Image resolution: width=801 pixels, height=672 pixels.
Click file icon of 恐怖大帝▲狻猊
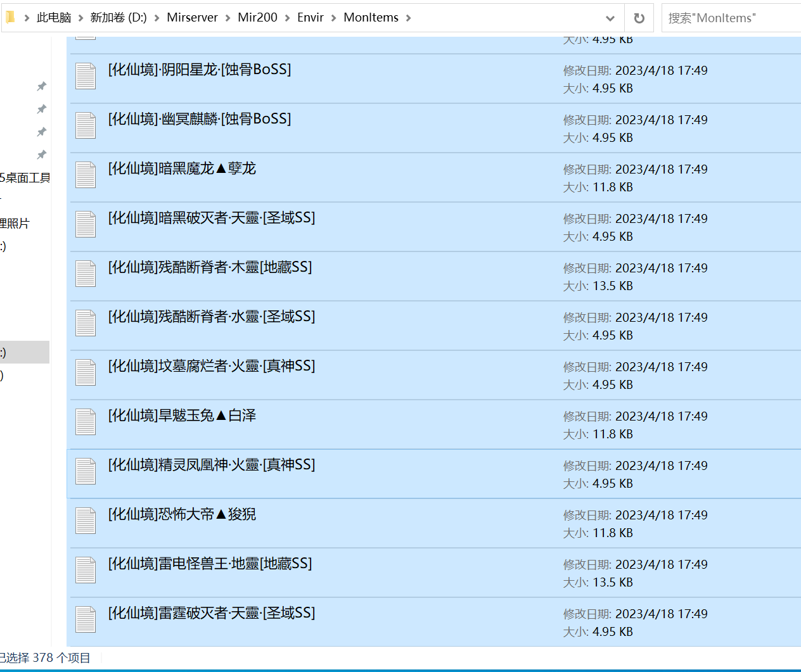click(86, 521)
